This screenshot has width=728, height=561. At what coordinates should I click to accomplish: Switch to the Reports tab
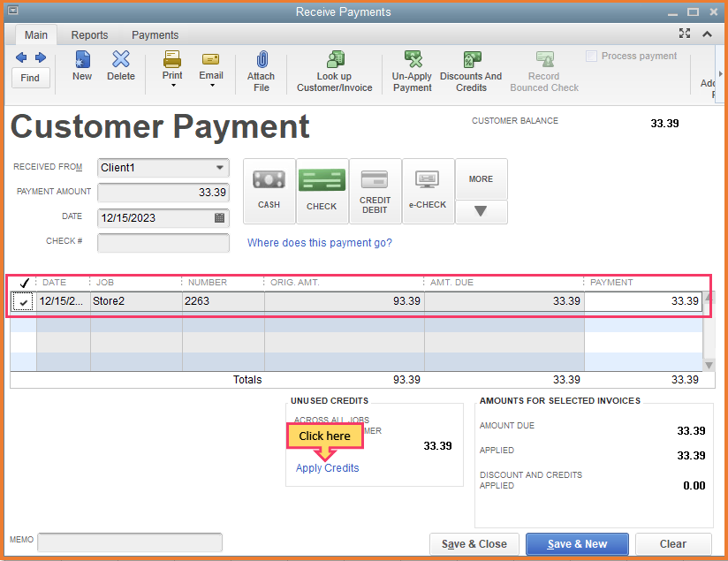point(89,35)
